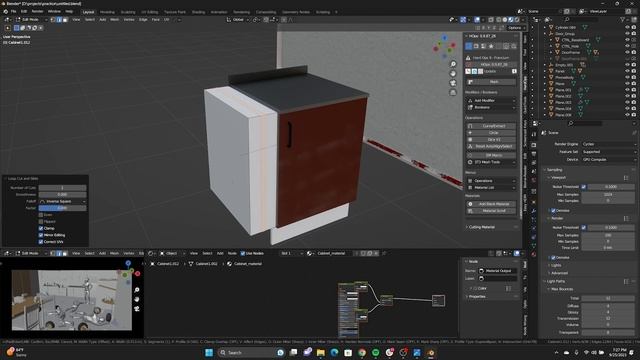
Task: Open the Falloff Inverse Square dropdown
Action: (x=62, y=201)
